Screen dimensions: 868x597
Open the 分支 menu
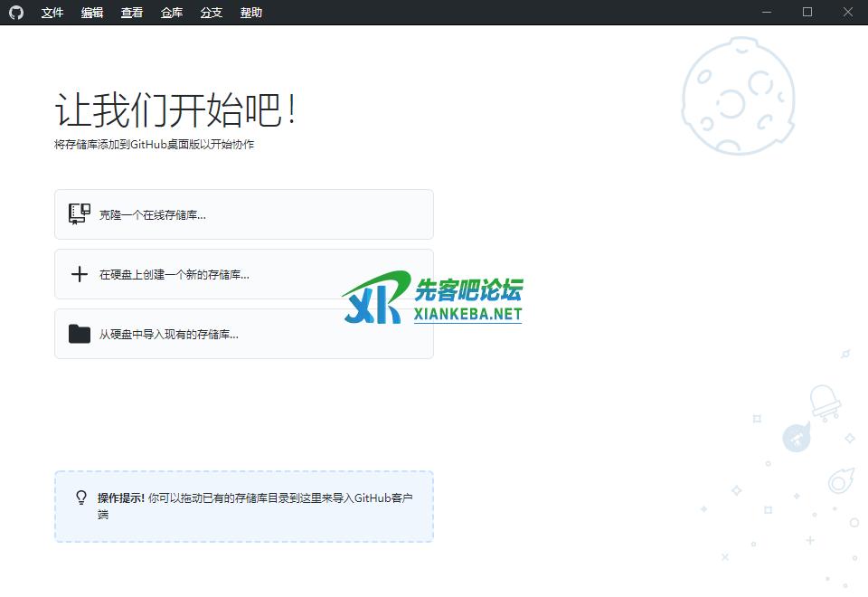[212, 13]
